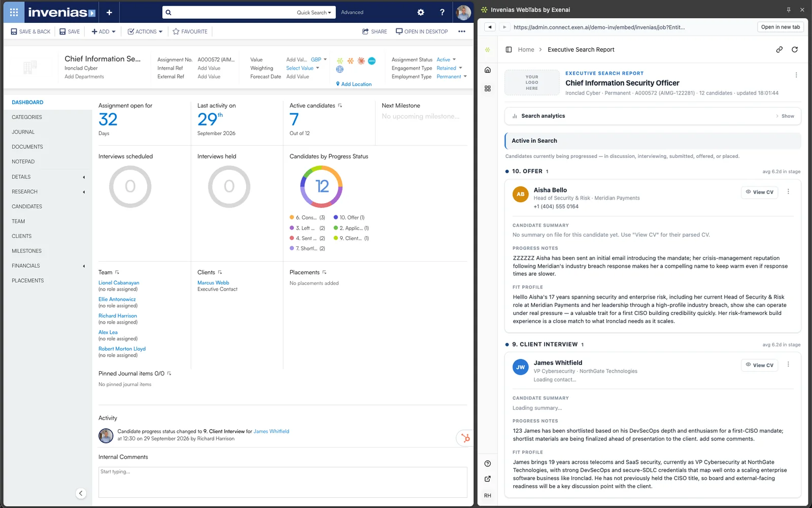View CV for Aisha Bello
This screenshot has width=812, height=508.
(759, 192)
